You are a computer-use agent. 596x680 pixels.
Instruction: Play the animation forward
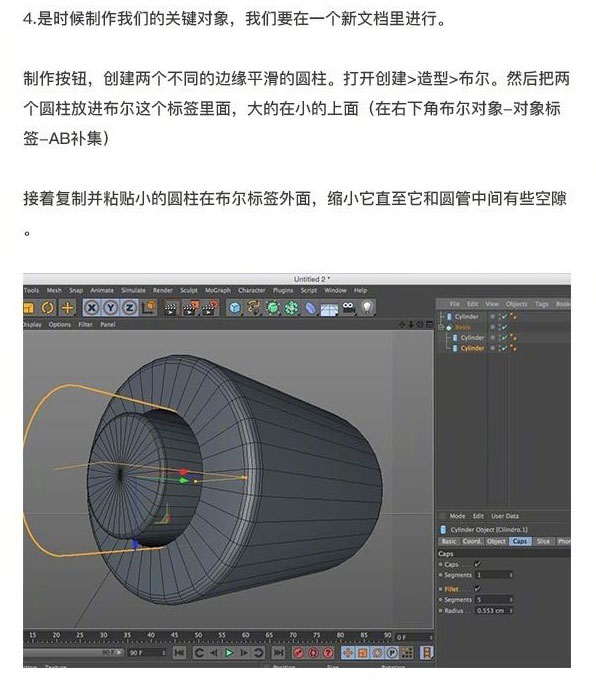[x=229, y=652]
